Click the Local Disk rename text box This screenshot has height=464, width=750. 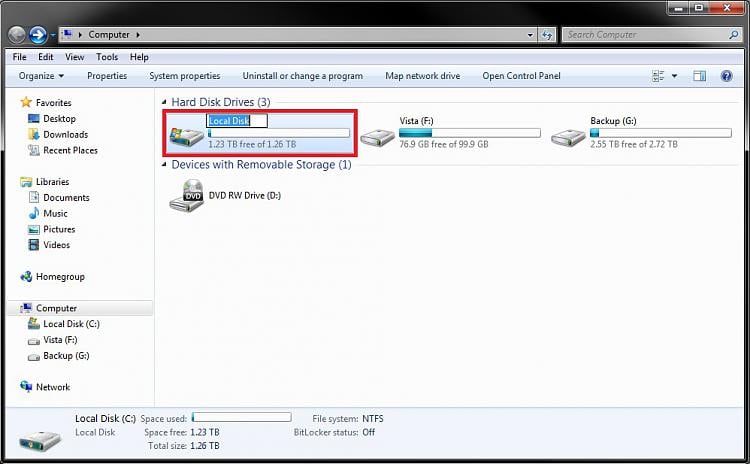pos(237,121)
